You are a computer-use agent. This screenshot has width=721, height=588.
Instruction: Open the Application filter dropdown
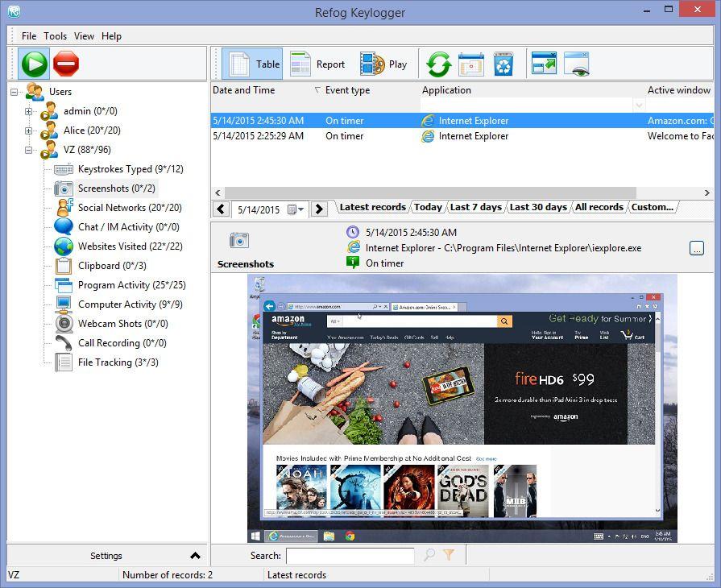pos(639,106)
